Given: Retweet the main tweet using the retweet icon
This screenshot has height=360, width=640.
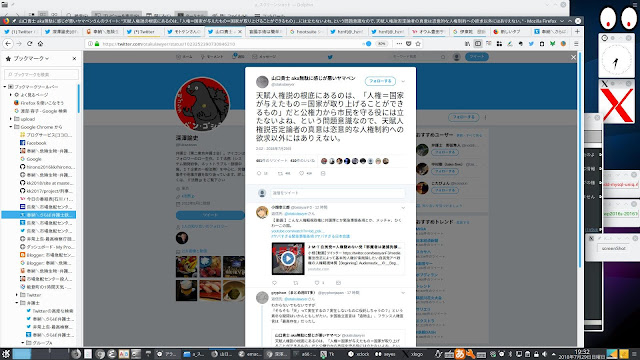Looking at the screenshot, I should (x=280, y=173).
